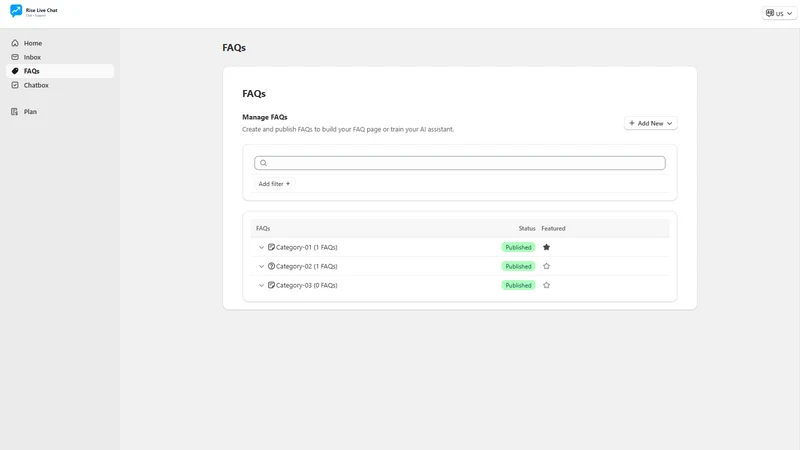Click the Category-01 (1 FAQs) label
This screenshot has width=800, height=450.
(x=307, y=247)
